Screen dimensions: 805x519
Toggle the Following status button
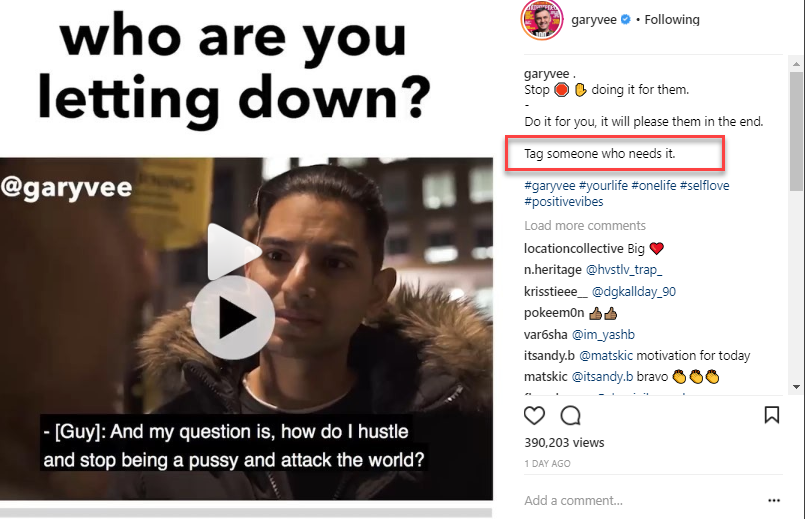[x=672, y=20]
